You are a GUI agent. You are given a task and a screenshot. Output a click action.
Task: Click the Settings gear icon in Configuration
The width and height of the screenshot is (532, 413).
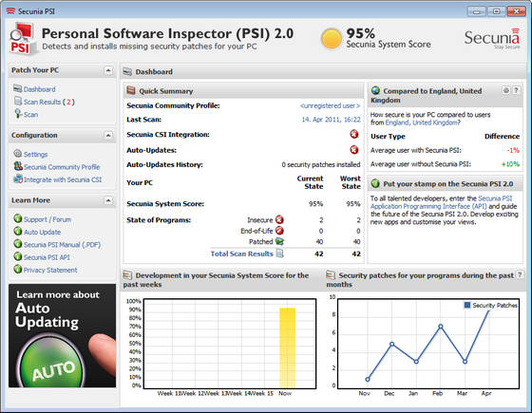coord(18,154)
